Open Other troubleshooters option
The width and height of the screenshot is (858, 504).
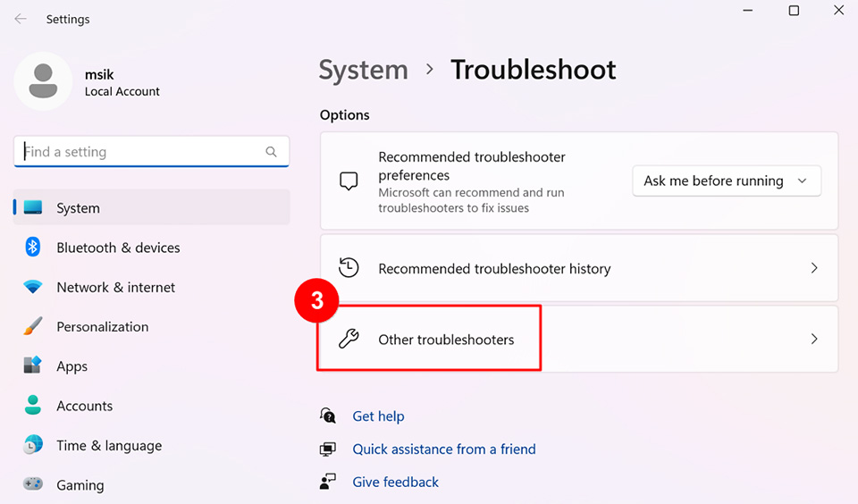coord(579,339)
